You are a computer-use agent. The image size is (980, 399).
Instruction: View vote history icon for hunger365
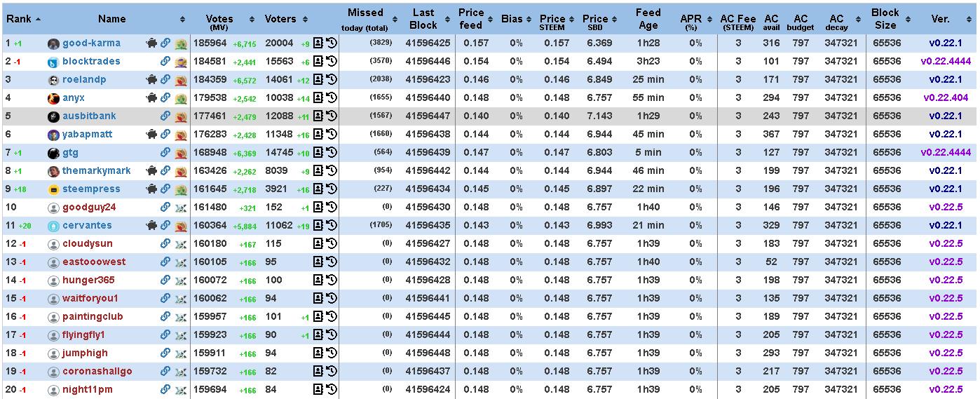(332, 280)
